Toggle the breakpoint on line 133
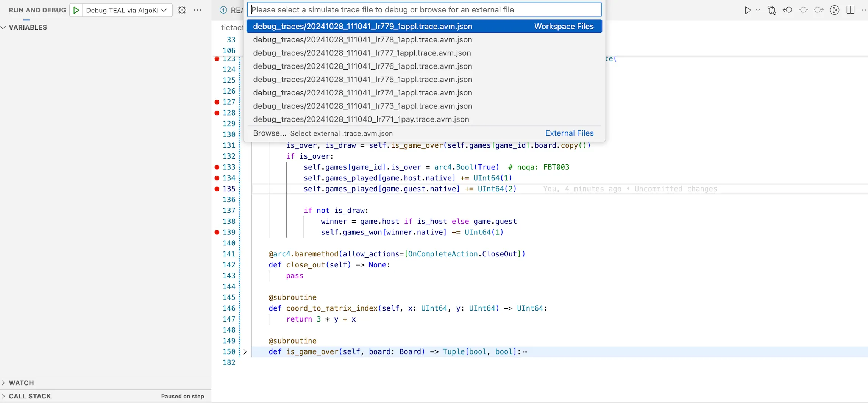The height and width of the screenshot is (403, 868). [x=216, y=167]
